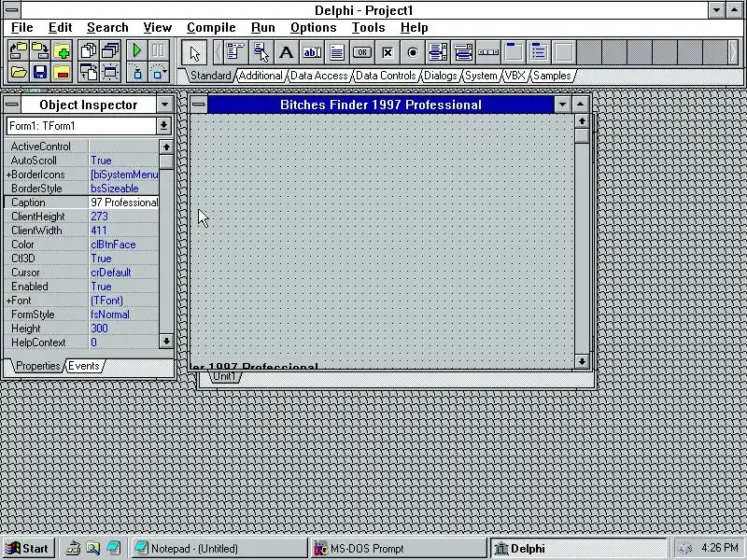Switch to the Additional palette tab
Screen dimensions: 747x560
pos(261,76)
